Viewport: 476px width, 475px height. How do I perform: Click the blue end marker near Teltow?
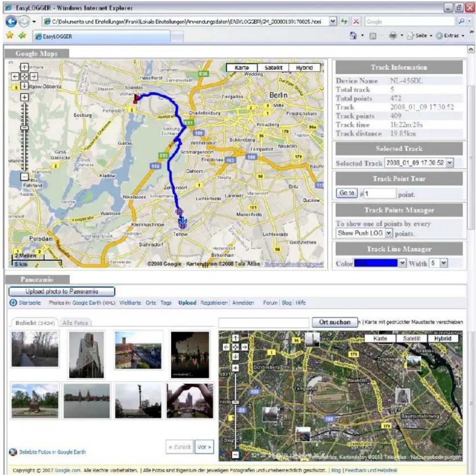click(x=183, y=223)
